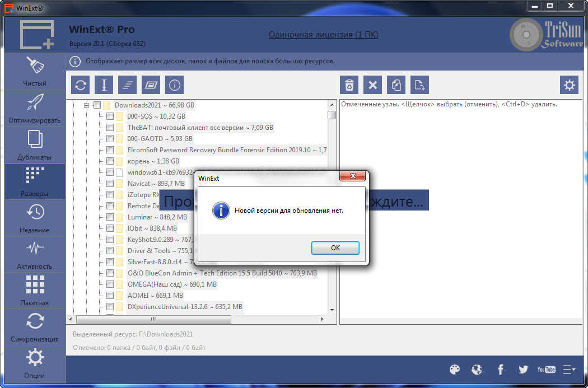Open the Одиночная лицензия link

click(x=323, y=35)
